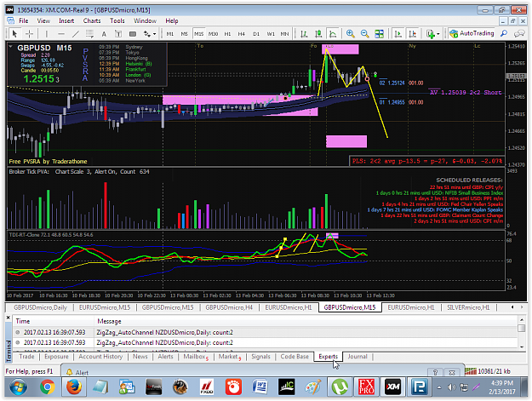Close the Terminal panel
This screenshot has width=532, height=401.
[x=9, y=318]
